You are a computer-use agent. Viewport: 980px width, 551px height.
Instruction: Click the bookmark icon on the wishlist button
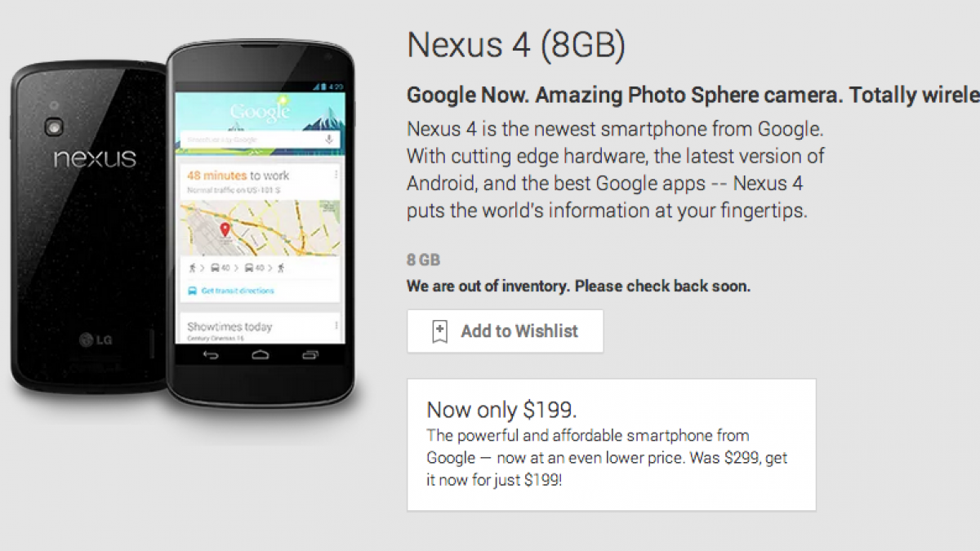click(x=439, y=331)
